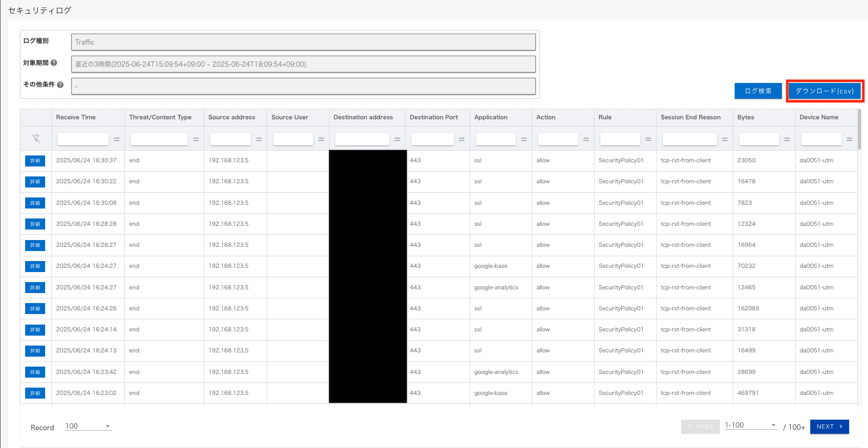
Task: Open 詳細 for the 16:23:42 log row
Action: pyautogui.click(x=35, y=372)
